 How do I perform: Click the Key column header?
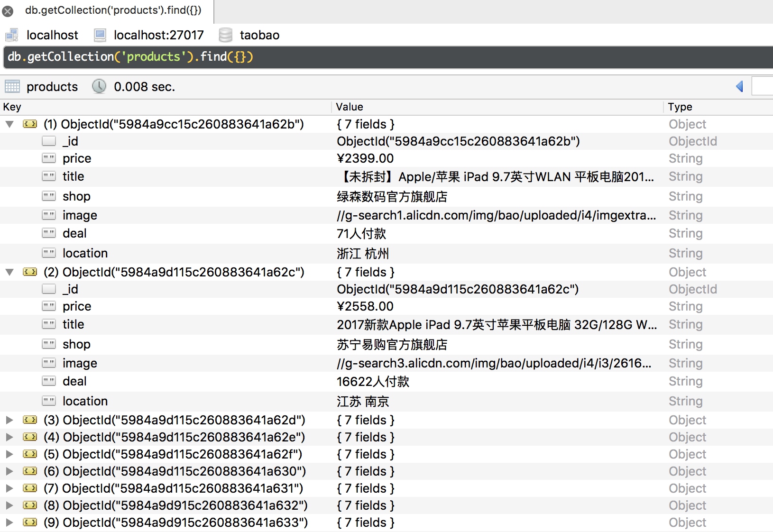coord(12,107)
